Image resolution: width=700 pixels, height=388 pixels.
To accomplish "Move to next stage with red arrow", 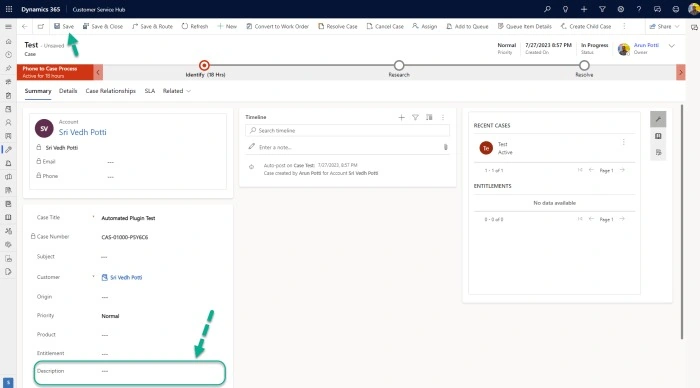I will coord(680,72).
